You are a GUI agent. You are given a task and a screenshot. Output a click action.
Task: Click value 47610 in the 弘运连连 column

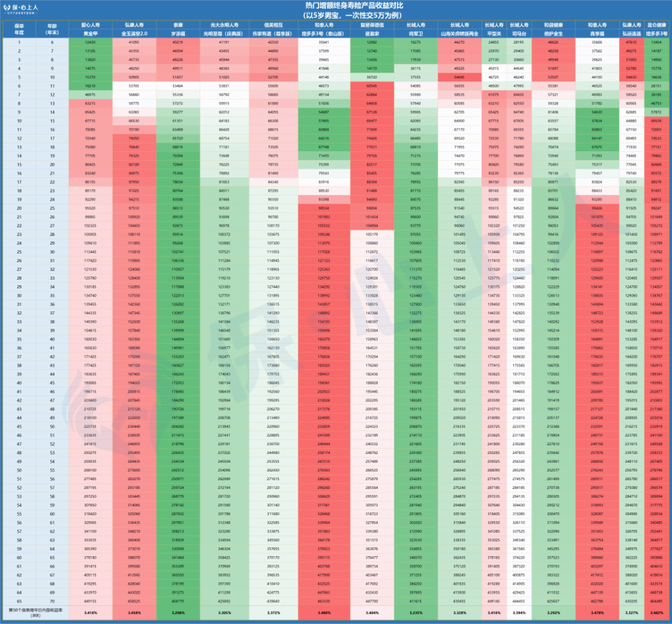click(631, 42)
